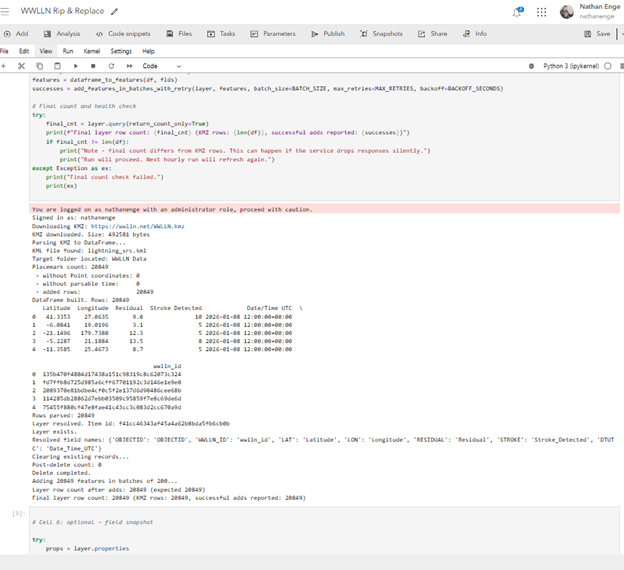
Task: Open Snapshots panel
Action: tap(381, 34)
